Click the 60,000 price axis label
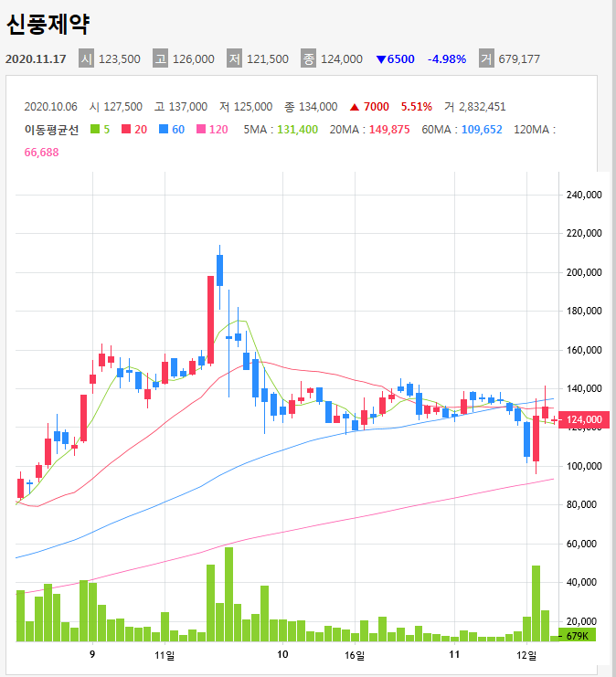 pyautogui.click(x=581, y=544)
